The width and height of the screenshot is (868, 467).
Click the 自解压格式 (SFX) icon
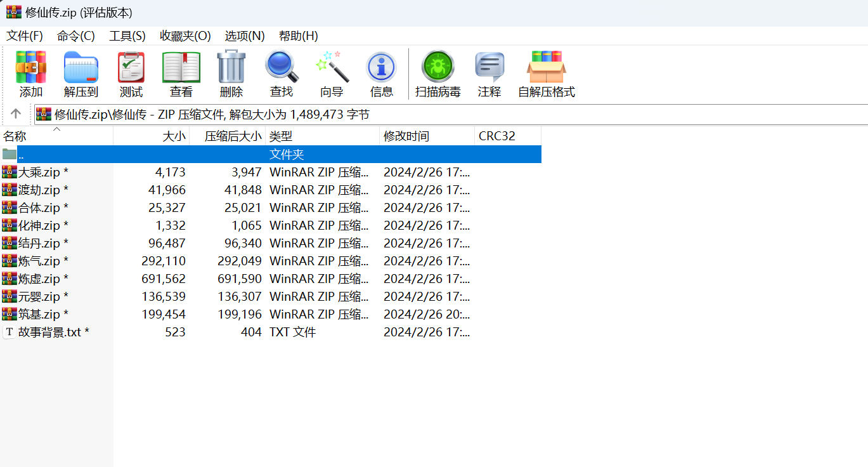coord(547,67)
